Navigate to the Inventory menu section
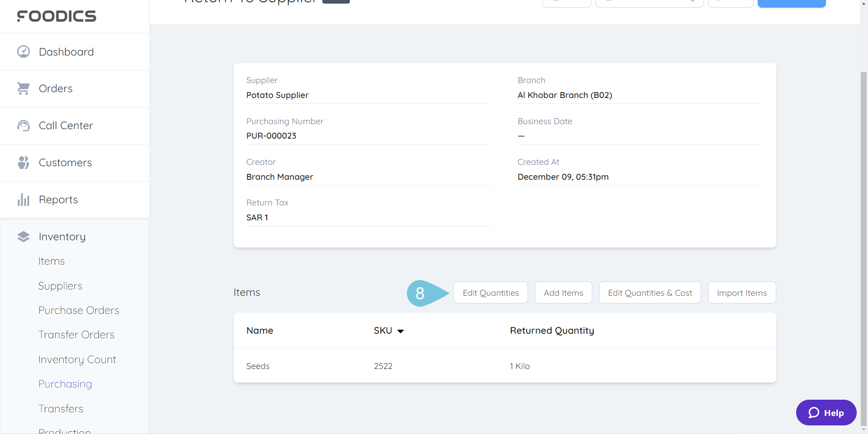 [x=62, y=236]
